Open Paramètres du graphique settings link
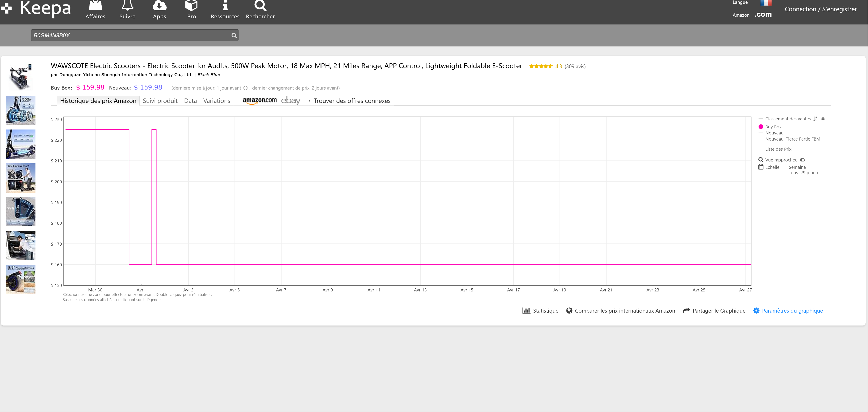The height and width of the screenshot is (412, 868). pos(792,310)
